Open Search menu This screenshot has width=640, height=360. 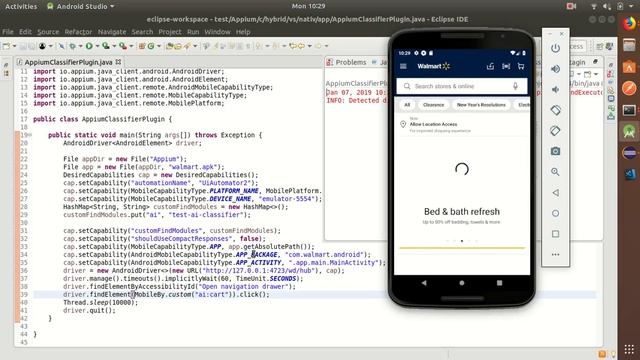(x=142, y=32)
